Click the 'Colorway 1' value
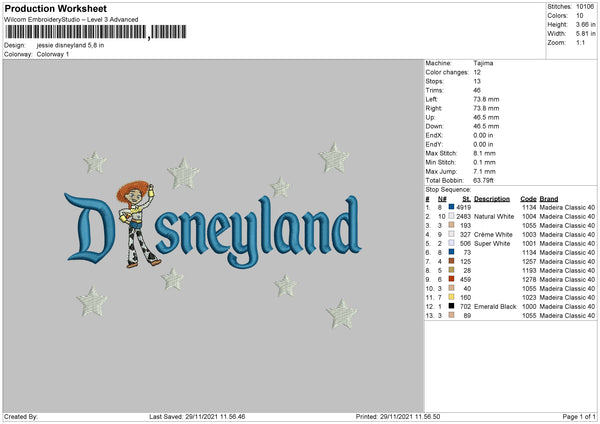Image resolution: width=600 pixels, height=424 pixels. click(53, 54)
